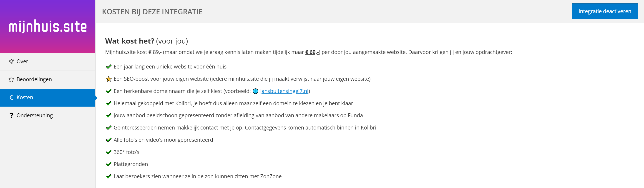644x188 pixels.
Task: Click the Integratie deactiveren button
Action: tap(604, 11)
